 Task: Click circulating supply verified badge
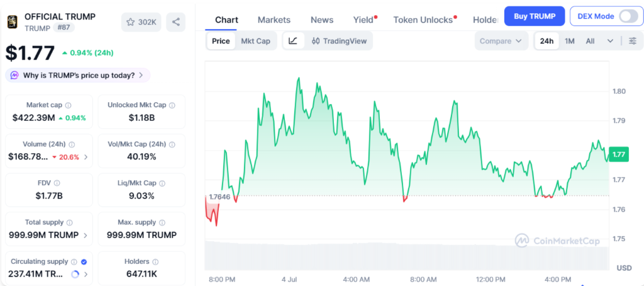point(84,261)
